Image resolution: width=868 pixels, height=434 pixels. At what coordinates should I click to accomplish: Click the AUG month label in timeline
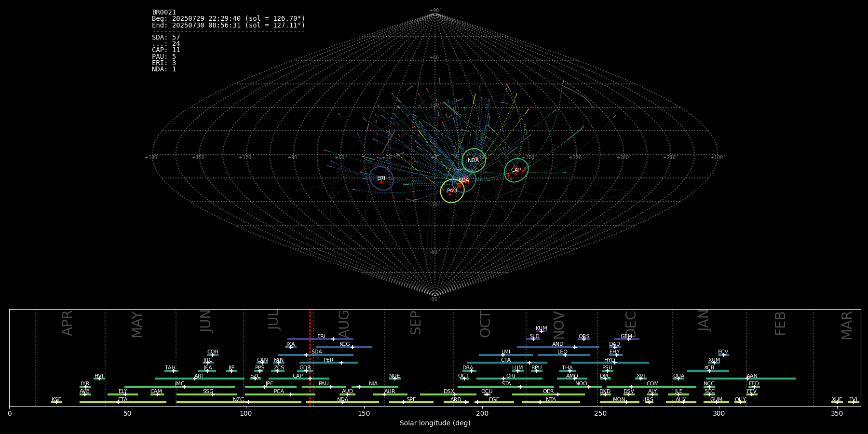(x=344, y=323)
